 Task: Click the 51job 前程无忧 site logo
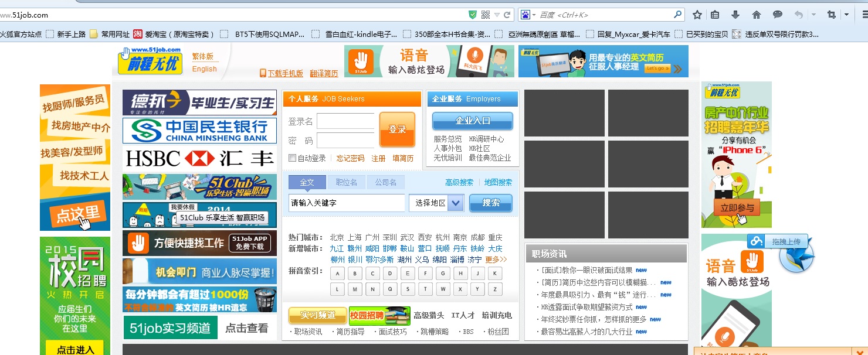(x=150, y=60)
